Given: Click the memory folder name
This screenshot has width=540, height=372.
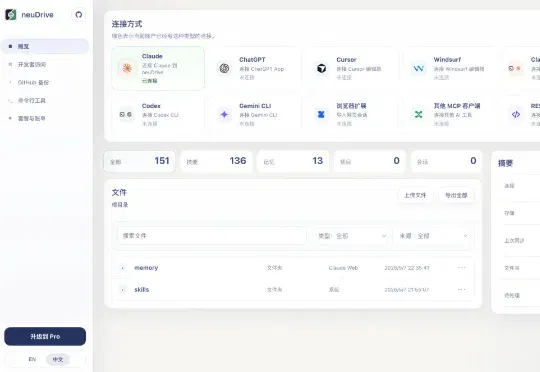Looking at the screenshot, I should click(x=146, y=268).
